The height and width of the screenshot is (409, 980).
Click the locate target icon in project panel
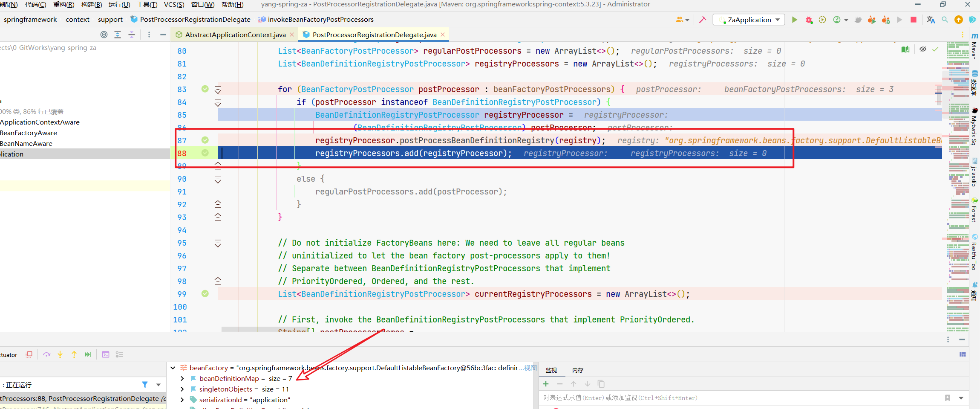104,35
